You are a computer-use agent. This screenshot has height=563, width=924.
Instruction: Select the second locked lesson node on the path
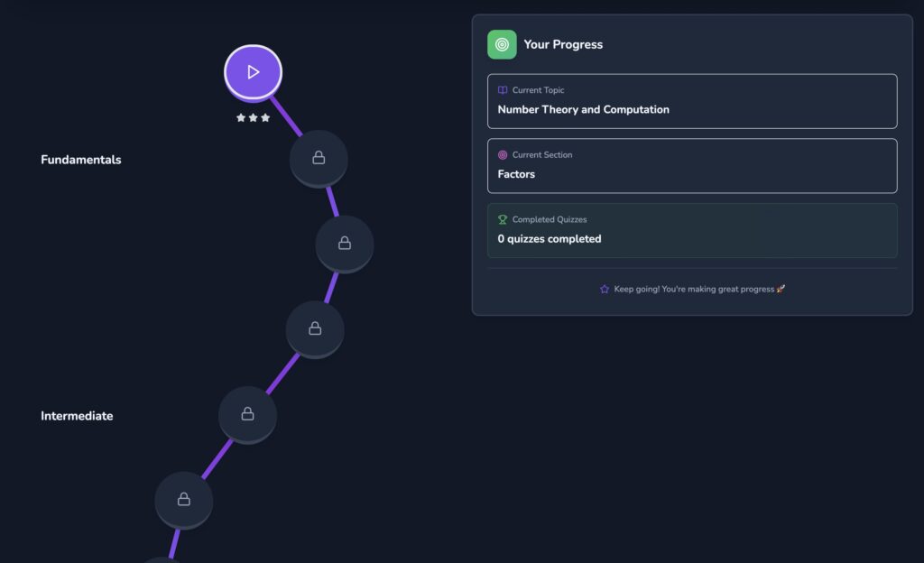click(x=344, y=243)
